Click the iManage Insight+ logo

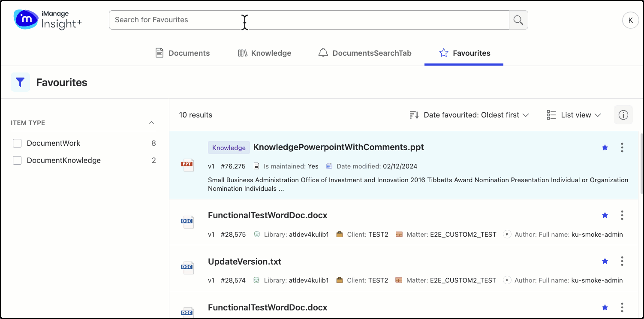[x=48, y=20]
